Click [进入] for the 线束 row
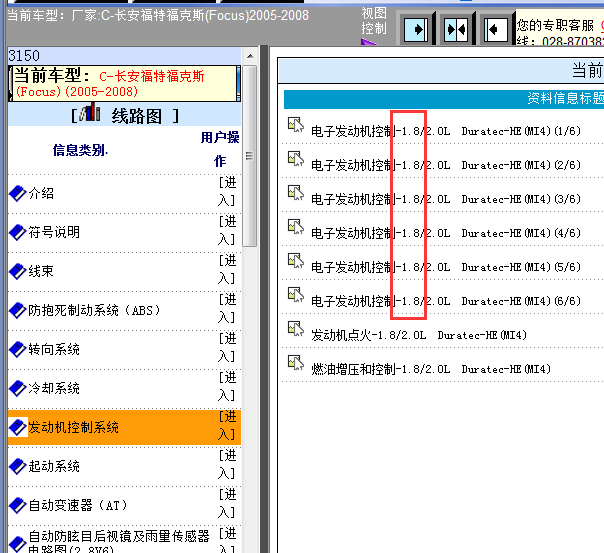Screen dimensions: 604x553 (x=227, y=269)
